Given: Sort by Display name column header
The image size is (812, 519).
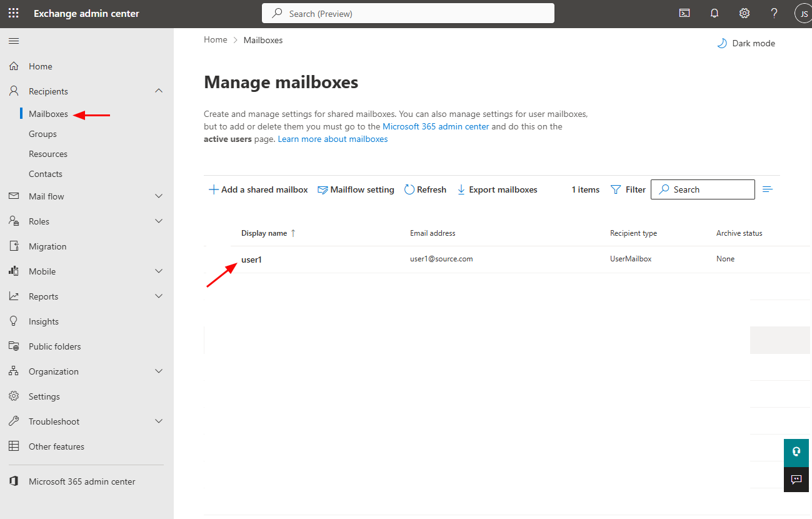Looking at the screenshot, I should point(264,233).
